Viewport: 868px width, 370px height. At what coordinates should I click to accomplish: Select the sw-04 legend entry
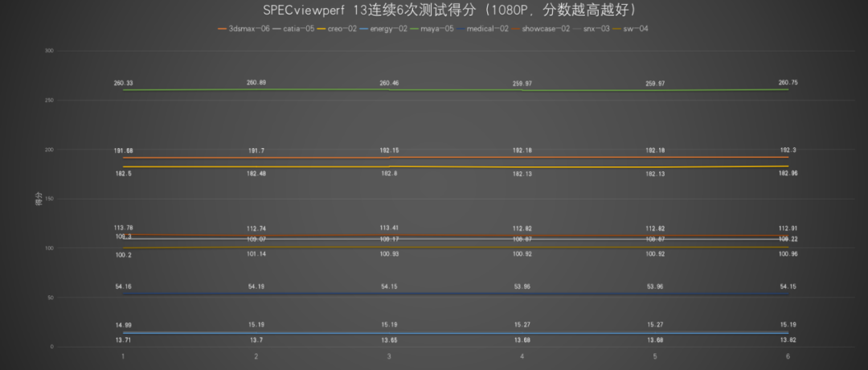[628, 29]
